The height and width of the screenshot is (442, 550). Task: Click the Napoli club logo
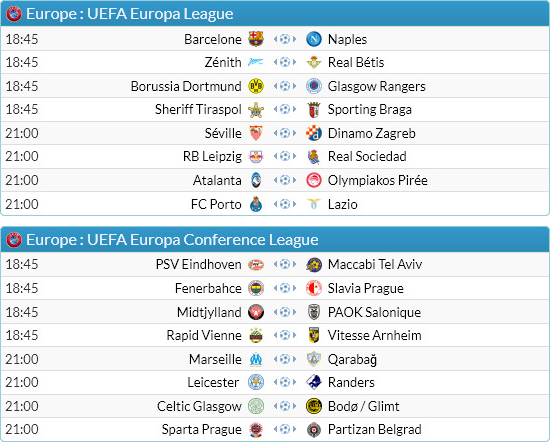coord(314,39)
